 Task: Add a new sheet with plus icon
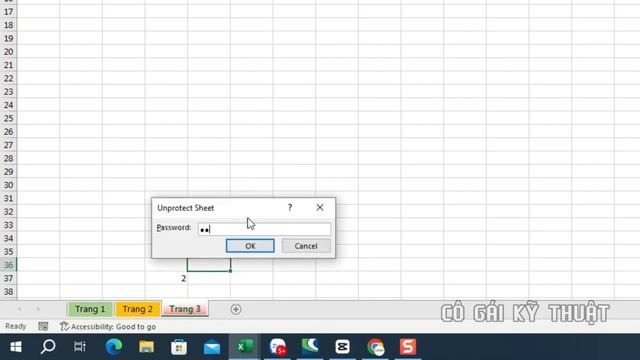(x=236, y=309)
